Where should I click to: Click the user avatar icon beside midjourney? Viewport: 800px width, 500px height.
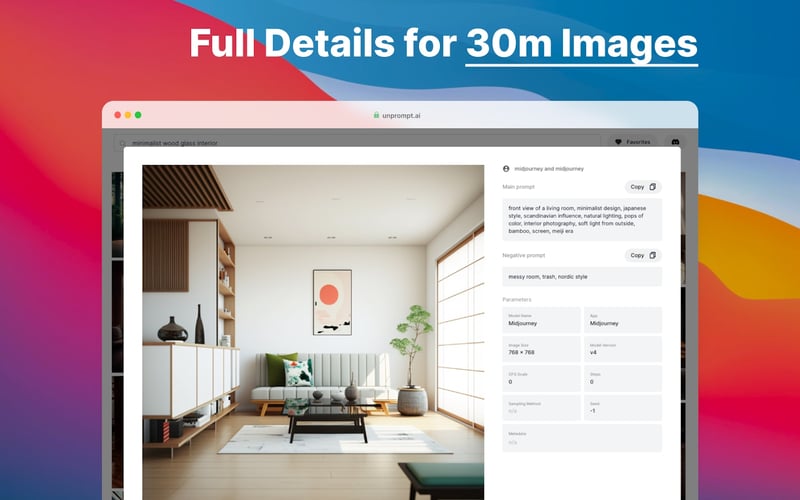pos(506,169)
